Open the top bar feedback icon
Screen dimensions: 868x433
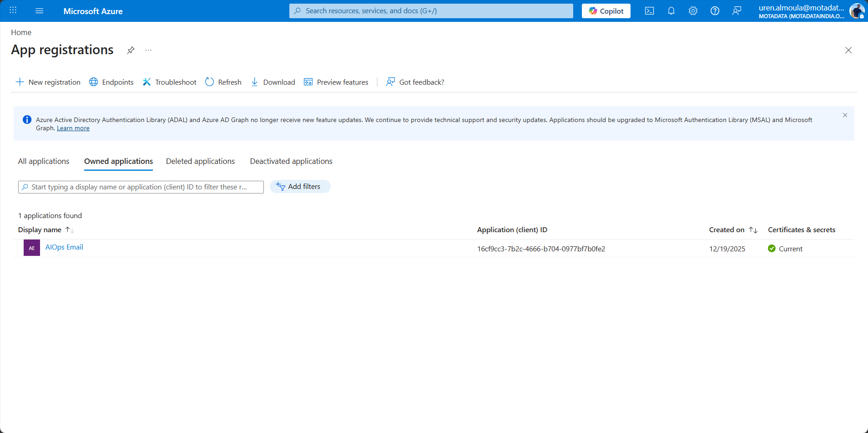tap(737, 11)
